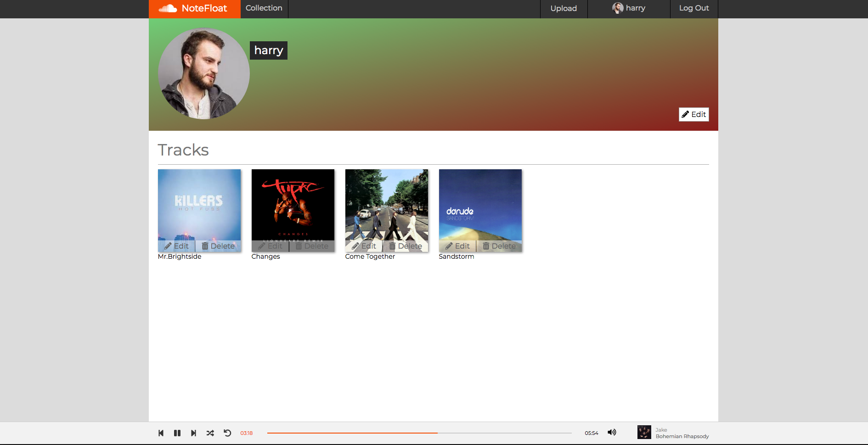Screen dimensions: 868x445
Task: Click the large harry profile picture
Action: click(x=204, y=73)
